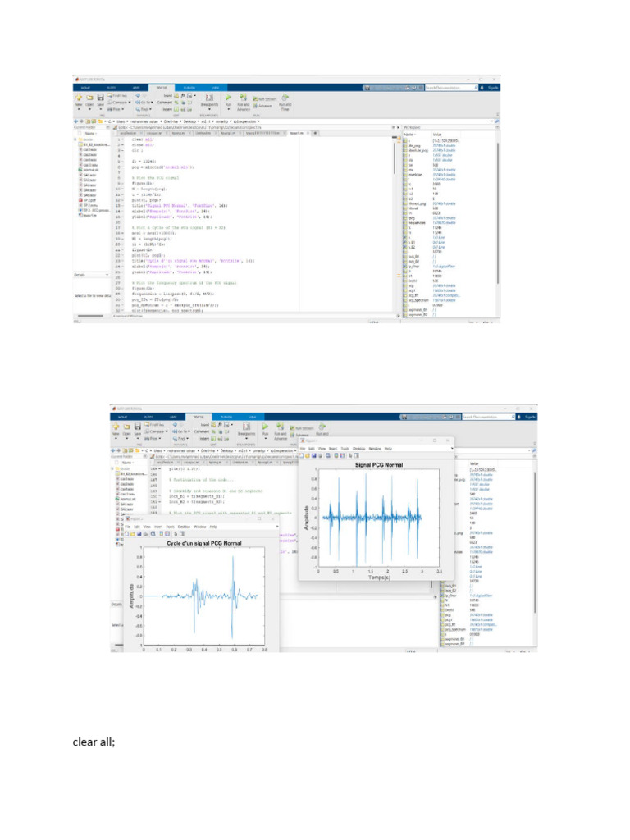Click Save disk icon in MATLAB window with plots
630x840 pixels.
[138, 427]
